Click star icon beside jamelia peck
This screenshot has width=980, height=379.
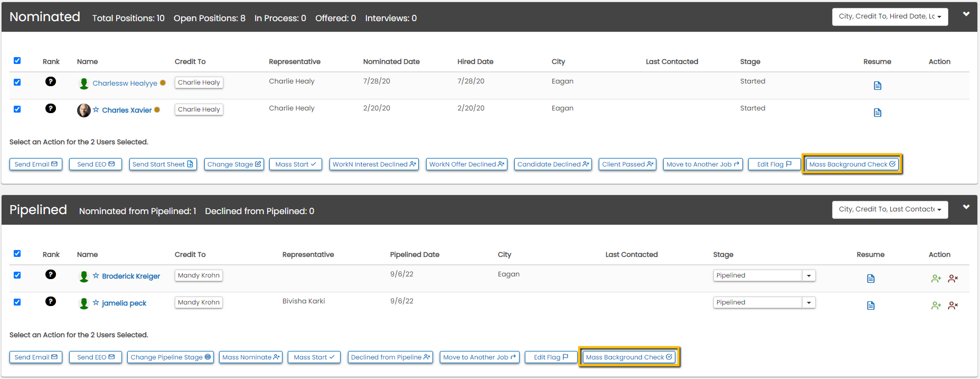pos(96,303)
